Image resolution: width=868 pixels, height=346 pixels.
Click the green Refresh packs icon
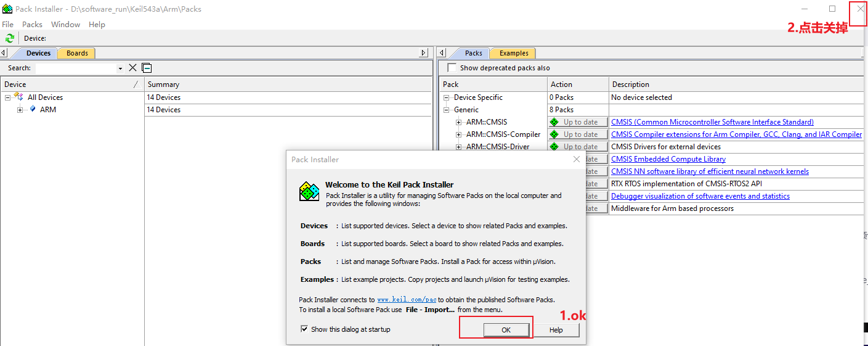point(9,38)
